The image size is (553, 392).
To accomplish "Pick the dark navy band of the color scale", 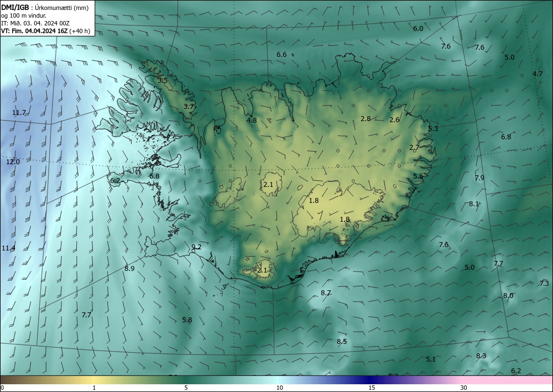I will (x=368, y=380).
